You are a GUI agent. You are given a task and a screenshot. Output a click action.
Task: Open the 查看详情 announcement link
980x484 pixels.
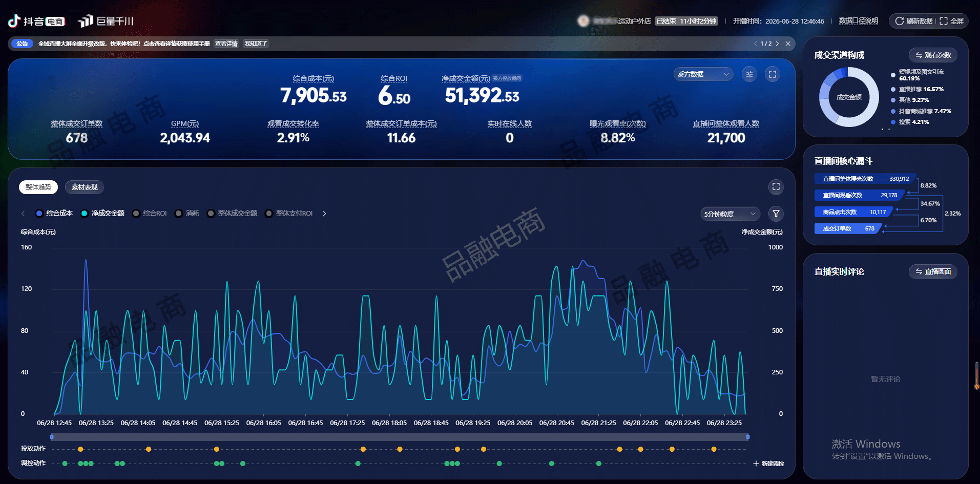[226, 44]
